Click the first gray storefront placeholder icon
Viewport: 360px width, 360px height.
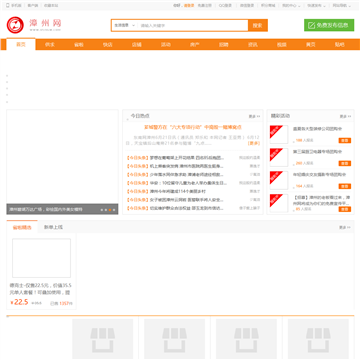coord(103,340)
